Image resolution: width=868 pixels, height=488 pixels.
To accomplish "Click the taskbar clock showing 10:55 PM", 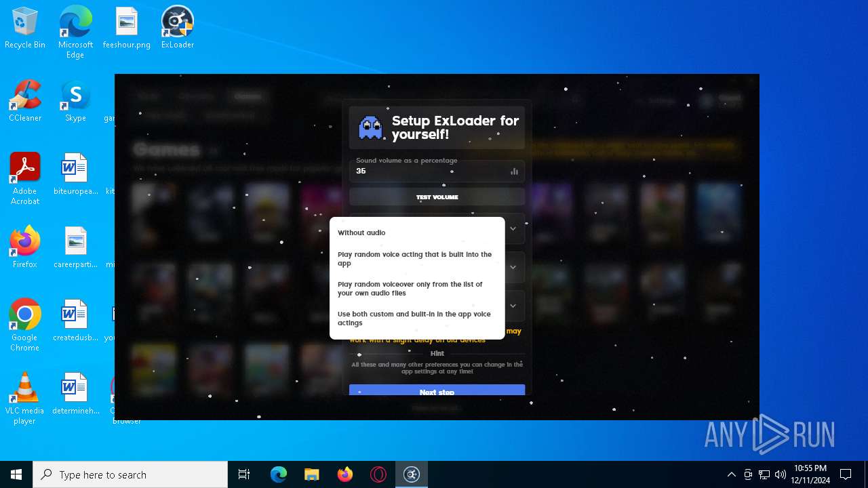I will coord(810,474).
